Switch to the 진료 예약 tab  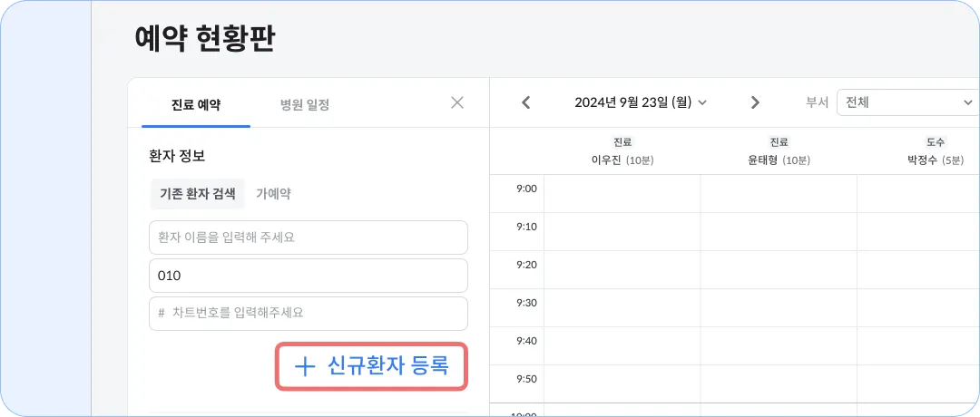click(x=196, y=104)
